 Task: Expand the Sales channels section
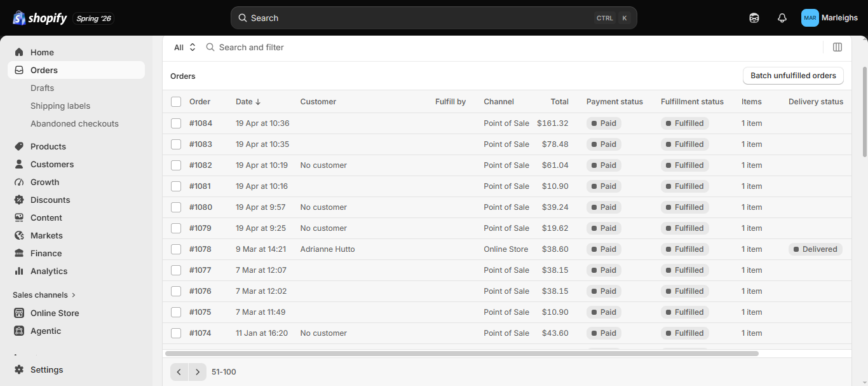[44, 295]
